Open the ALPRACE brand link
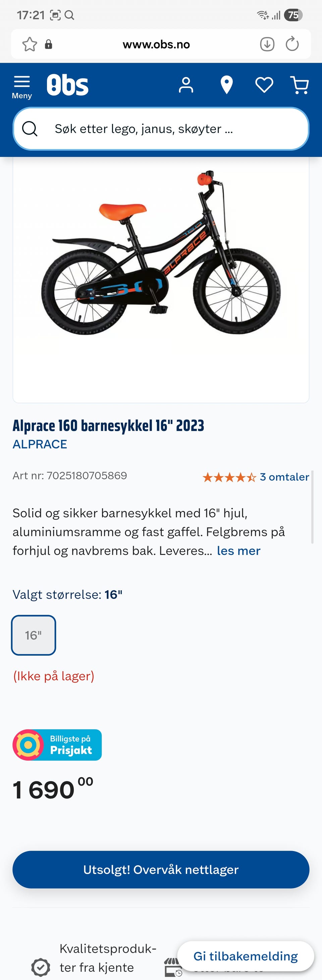 point(40,444)
